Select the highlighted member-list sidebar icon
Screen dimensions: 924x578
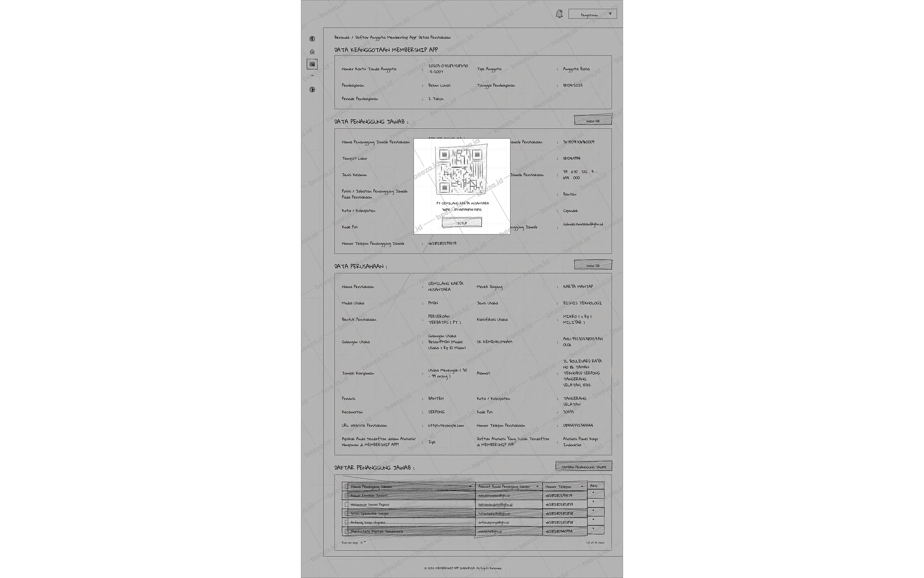(x=312, y=64)
